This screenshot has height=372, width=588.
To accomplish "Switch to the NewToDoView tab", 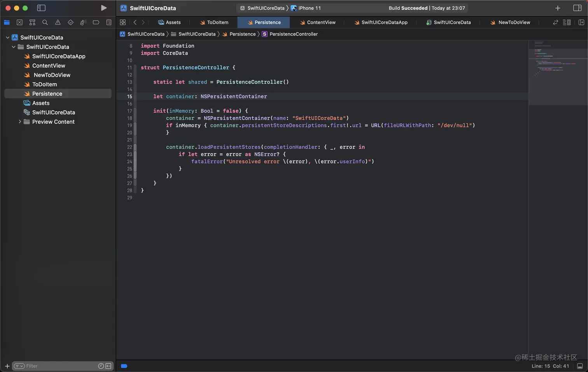I will coord(514,23).
